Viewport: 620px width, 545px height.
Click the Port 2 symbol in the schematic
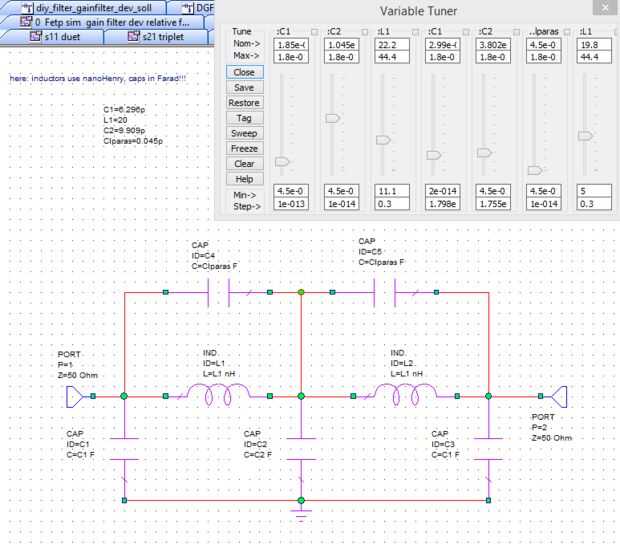pyautogui.click(x=559, y=397)
